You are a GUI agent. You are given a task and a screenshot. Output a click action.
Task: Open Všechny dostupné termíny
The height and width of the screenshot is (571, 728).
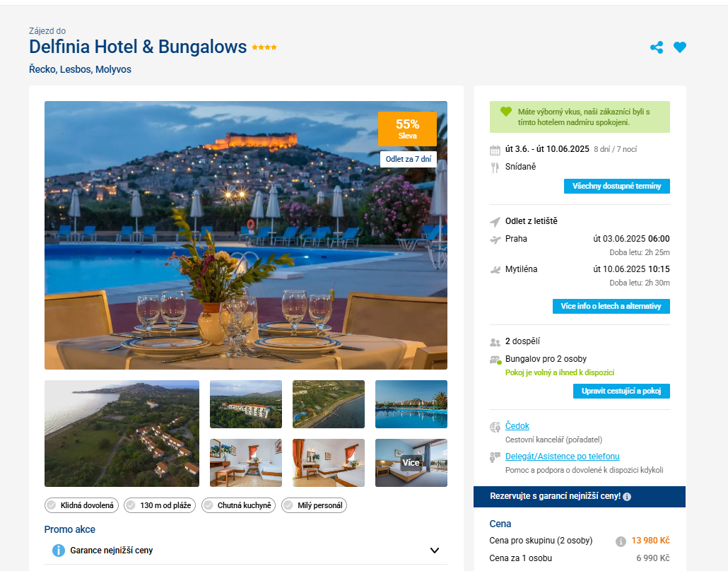pyautogui.click(x=616, y=186)
